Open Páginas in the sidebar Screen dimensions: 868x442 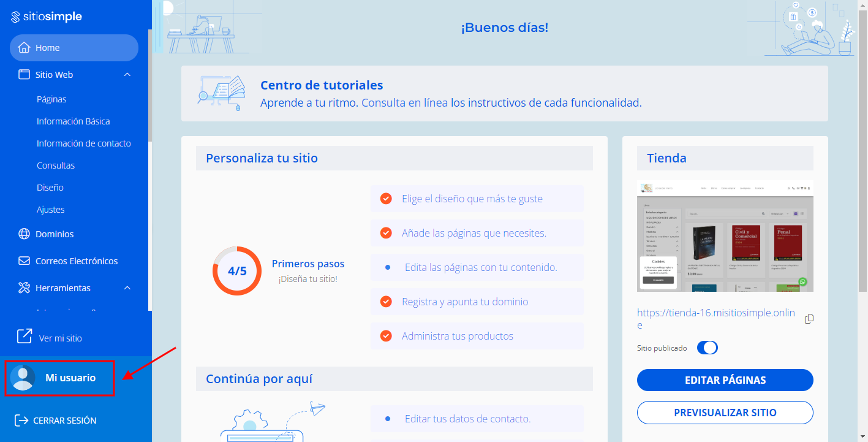pyautogui.click(x=51, y=99)
